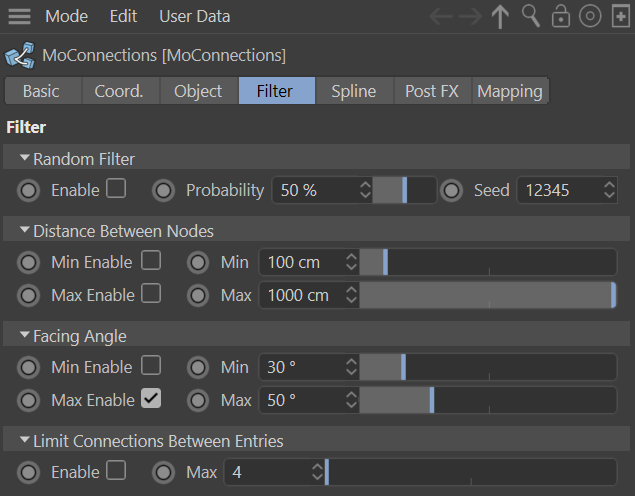Collapse the Random Filter section
This screenshot has width=635, height=496.
click(x=25, y=158)
